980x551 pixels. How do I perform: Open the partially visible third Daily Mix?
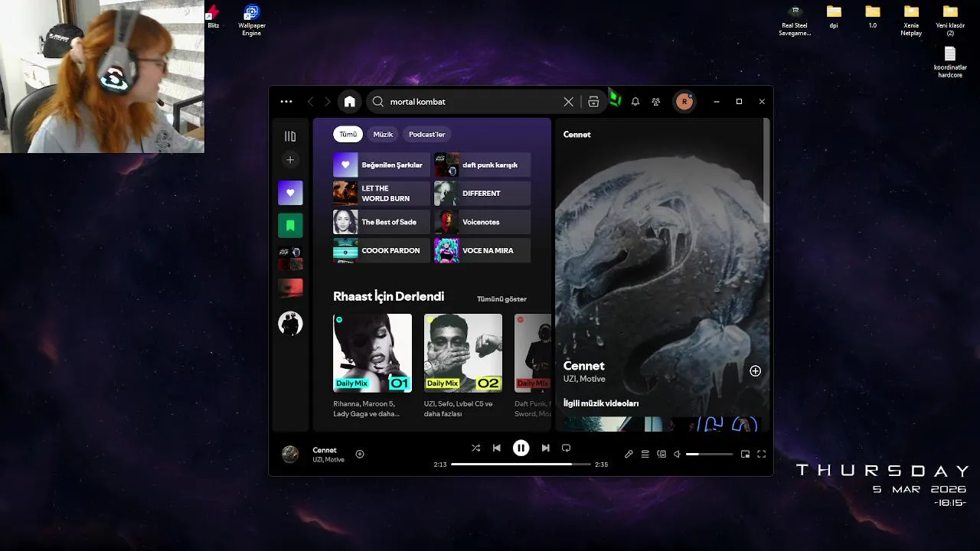click(533, 353)
